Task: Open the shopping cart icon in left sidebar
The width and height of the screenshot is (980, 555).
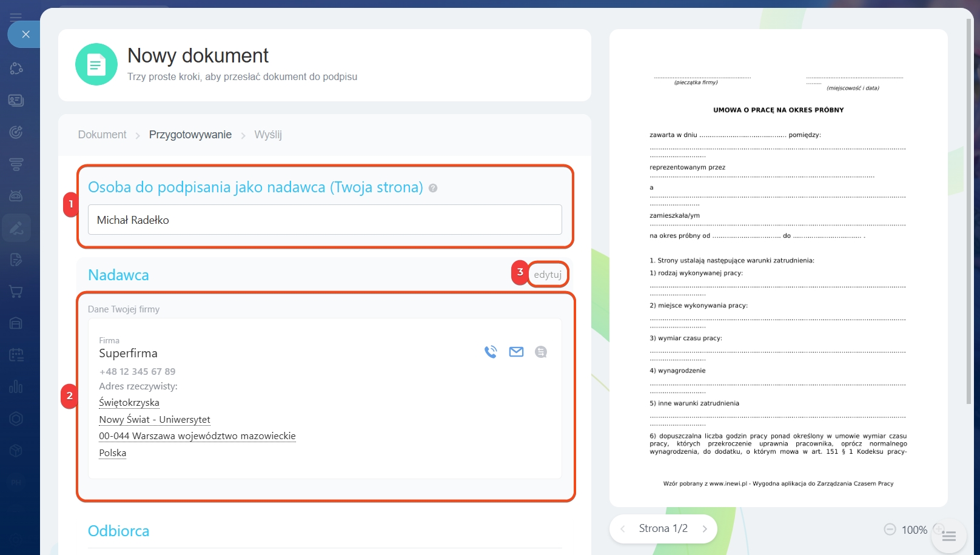Action: click(x=16, y=292)
